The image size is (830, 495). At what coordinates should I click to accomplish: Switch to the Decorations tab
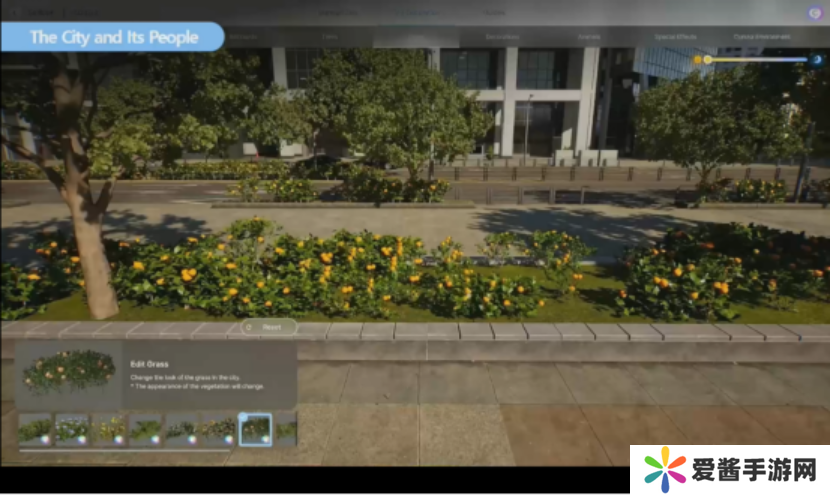point(502,36)
